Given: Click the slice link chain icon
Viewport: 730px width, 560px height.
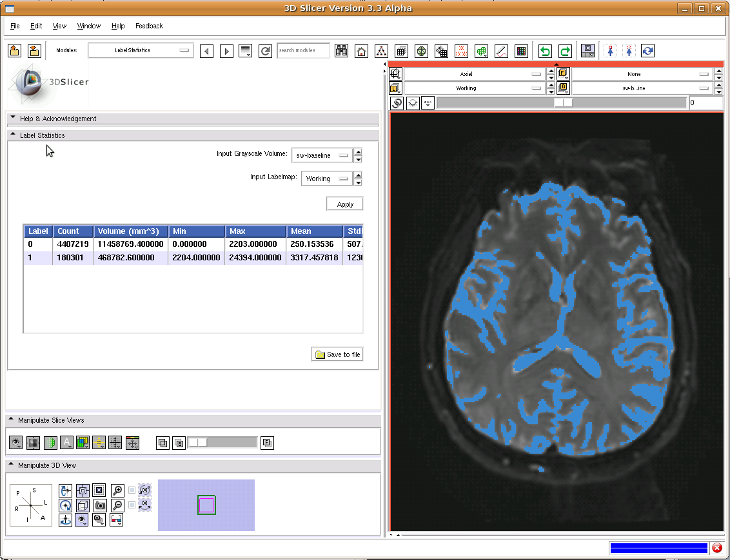Looking at the screenshot, I should point(397,103).
